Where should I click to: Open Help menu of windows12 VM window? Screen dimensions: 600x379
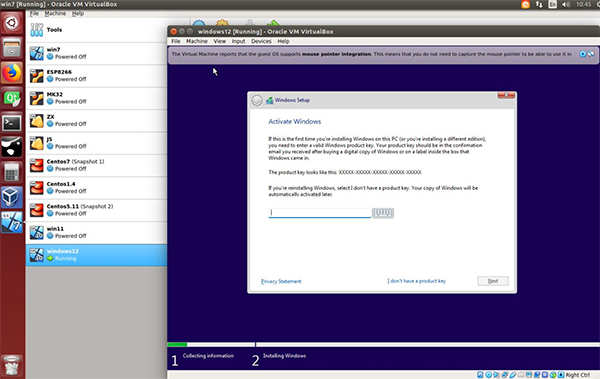[283, 41]
